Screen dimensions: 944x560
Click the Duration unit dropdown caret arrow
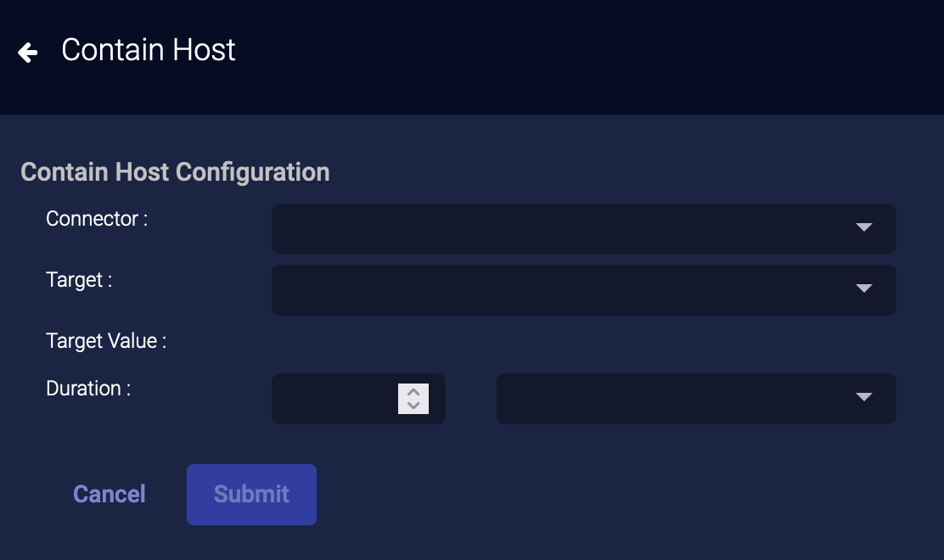coord(863,397)
